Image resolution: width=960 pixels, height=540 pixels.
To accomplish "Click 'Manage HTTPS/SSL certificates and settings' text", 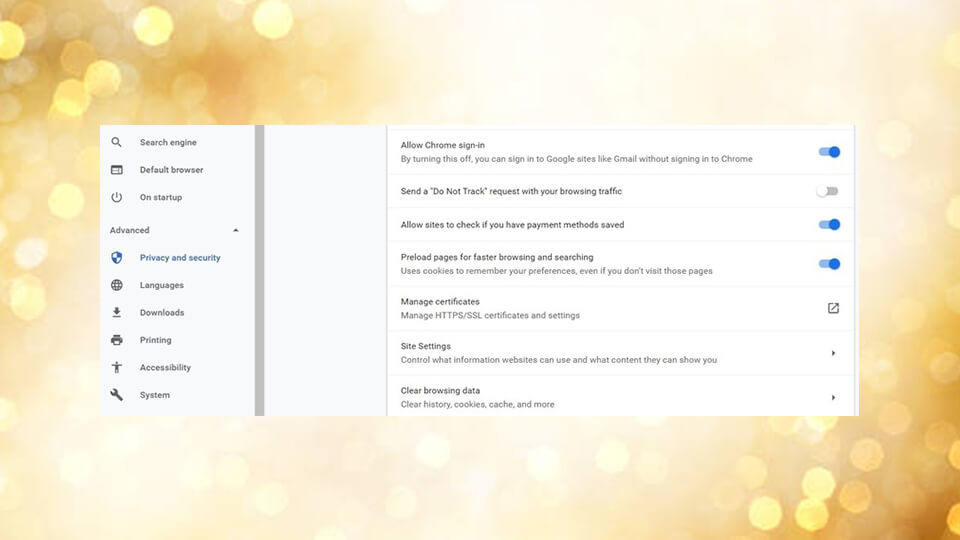I will click(x=490, y=315).
